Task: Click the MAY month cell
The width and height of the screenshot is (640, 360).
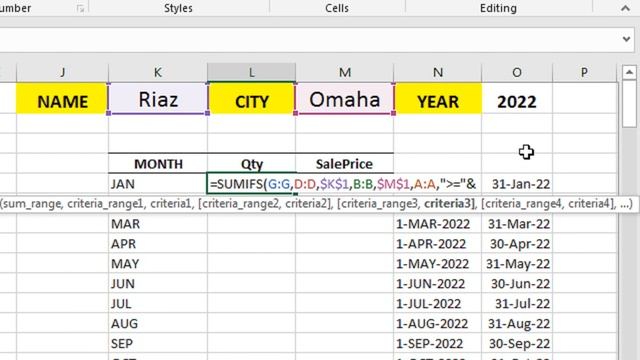Action: [x=158, y=264]
